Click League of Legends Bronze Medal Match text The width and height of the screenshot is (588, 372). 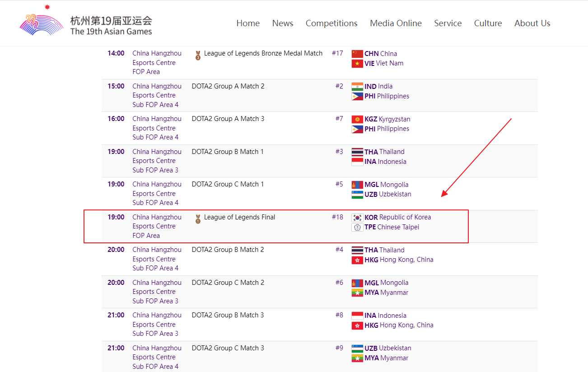point(263,53)
